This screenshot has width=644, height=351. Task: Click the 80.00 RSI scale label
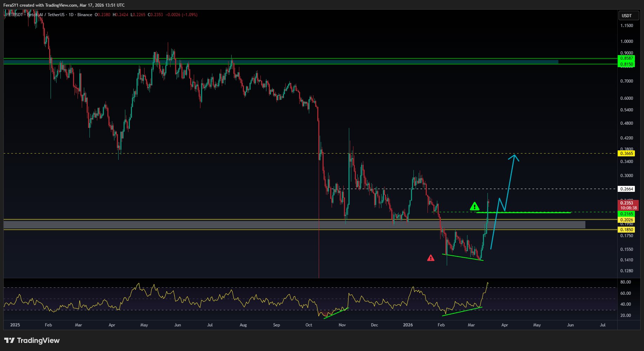(625, 282)
